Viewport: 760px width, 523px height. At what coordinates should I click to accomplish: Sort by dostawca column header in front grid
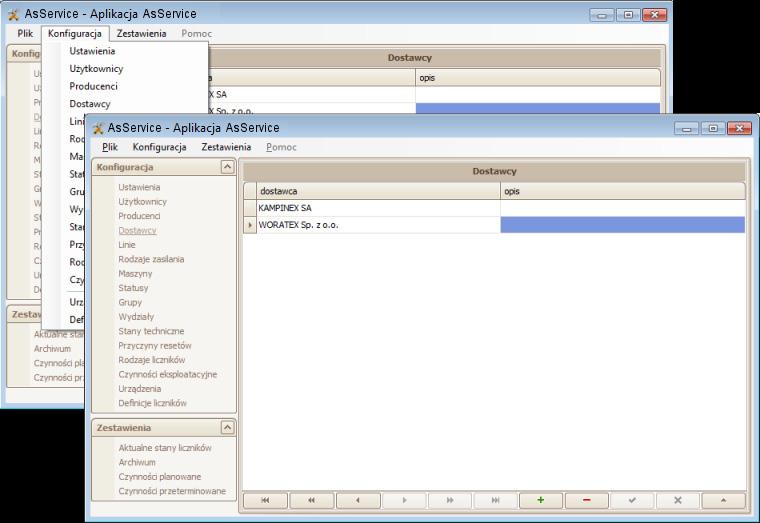[378, 191]
